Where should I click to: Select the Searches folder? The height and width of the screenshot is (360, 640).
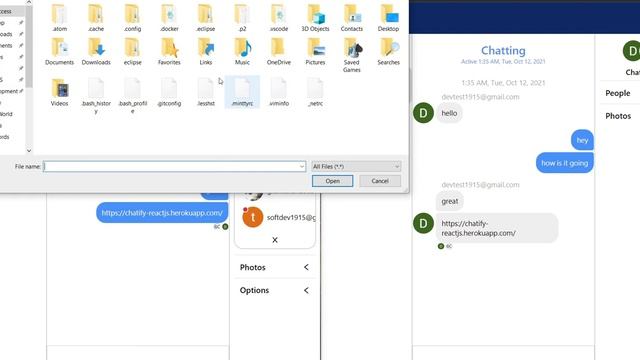click(388, 52)
